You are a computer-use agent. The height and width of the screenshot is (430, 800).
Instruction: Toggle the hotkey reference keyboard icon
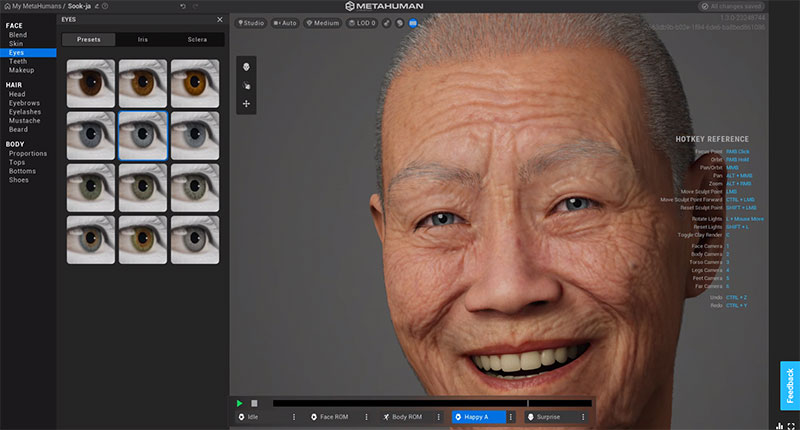(x=413, y=23)
